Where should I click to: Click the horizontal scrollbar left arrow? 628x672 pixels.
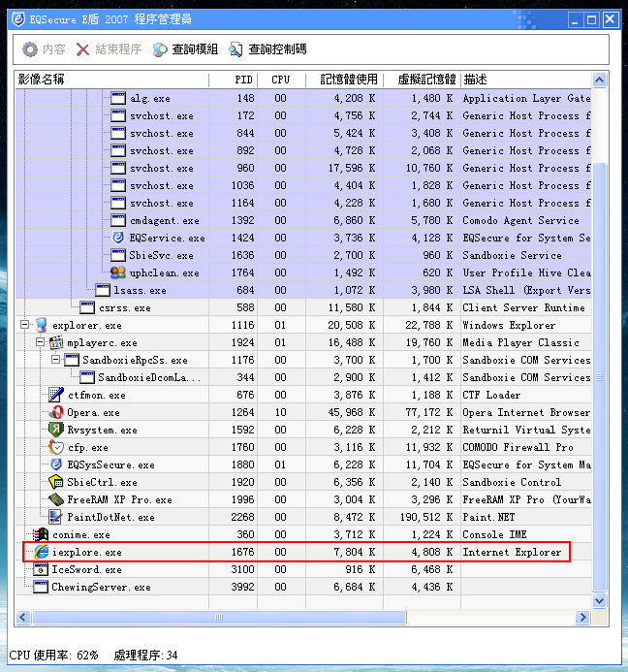pos(23,617)
